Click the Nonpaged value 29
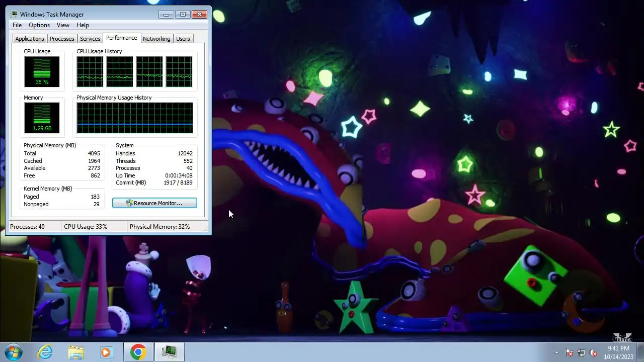 (x=96, y=204)
